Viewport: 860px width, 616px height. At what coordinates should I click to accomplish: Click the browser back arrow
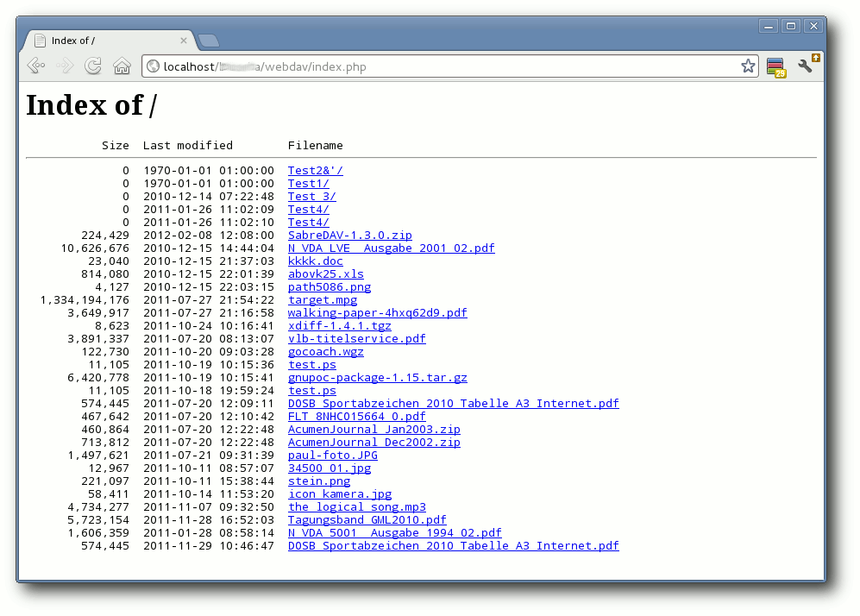36,66
